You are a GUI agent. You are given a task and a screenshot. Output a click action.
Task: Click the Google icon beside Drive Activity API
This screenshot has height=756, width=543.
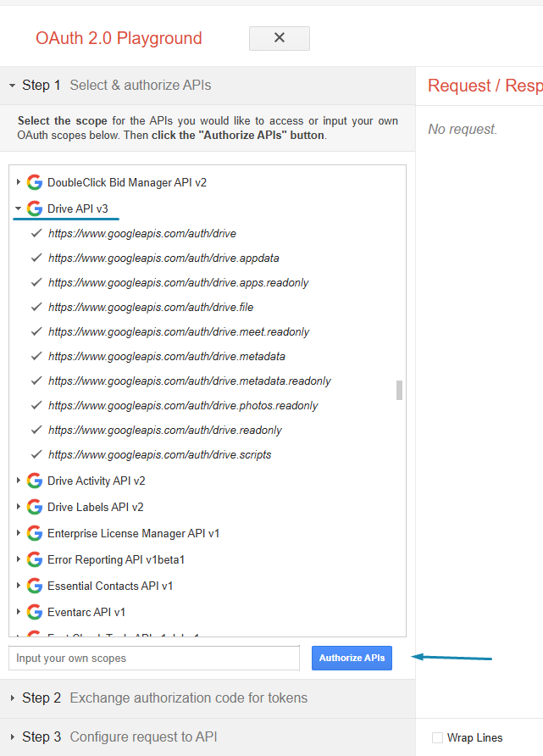click(x=35, y=481)
